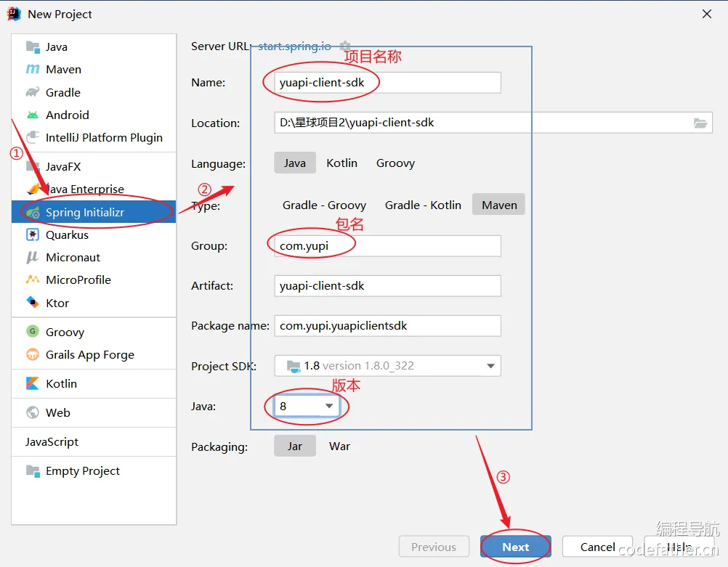728x567 pixels.
Task: Click the Kotlin logo icon
Action: click(x=33, y=383)
